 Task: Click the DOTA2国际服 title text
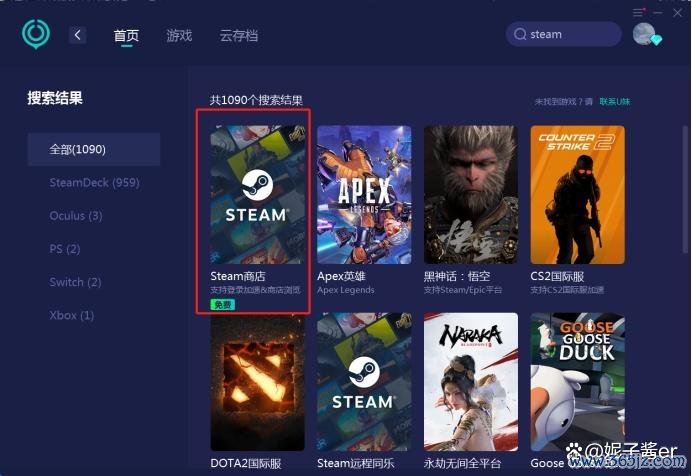tap(246, 463)
